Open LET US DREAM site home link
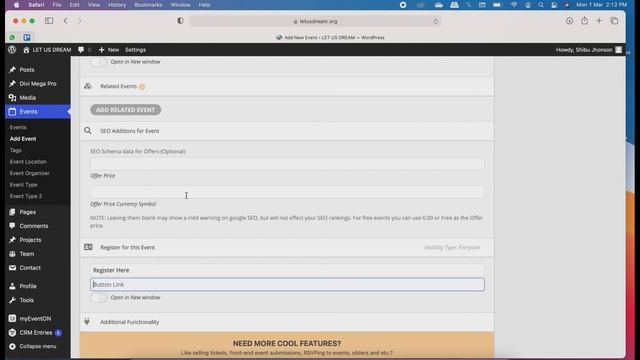 pos(47,50)
